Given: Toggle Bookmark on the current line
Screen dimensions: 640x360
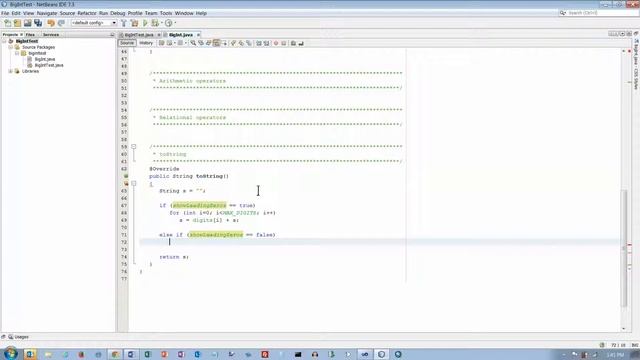Looking at the screenshot, I should coord(249,43).
